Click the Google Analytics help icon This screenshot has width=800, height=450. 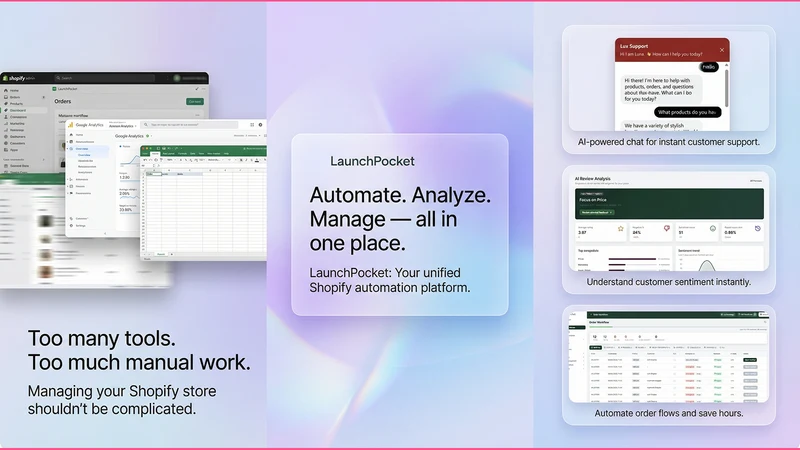(260, 124)
